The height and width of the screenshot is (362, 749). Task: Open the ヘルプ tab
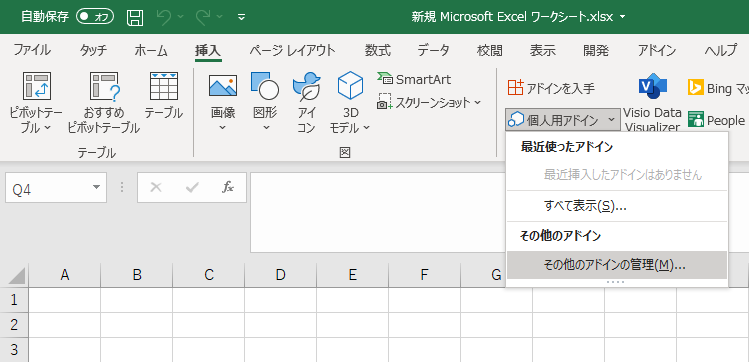pos(721,50)
